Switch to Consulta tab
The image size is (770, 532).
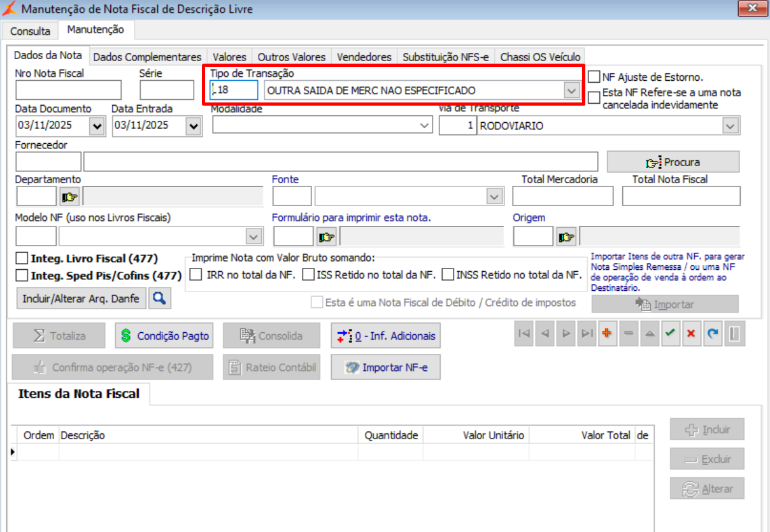[x=30, y=31]
